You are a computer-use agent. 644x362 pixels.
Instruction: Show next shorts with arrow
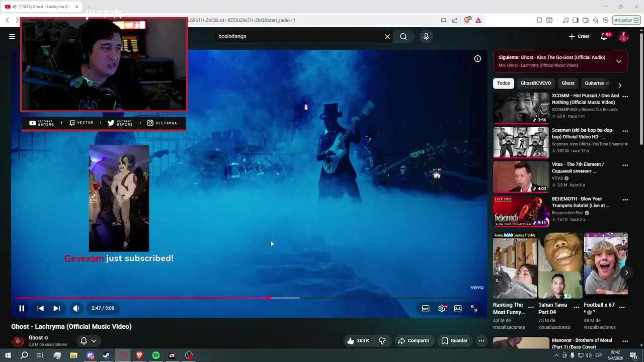coord(626,273)
